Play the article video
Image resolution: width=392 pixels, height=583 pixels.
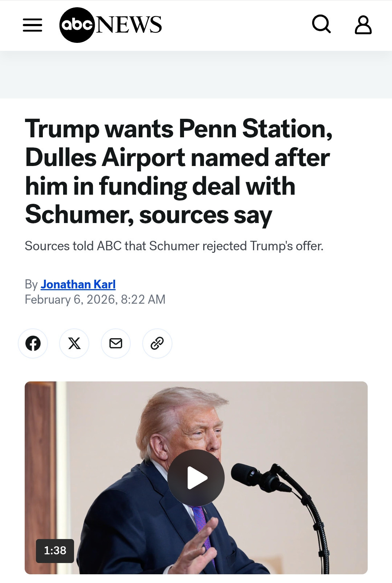(x=196, y=478)
